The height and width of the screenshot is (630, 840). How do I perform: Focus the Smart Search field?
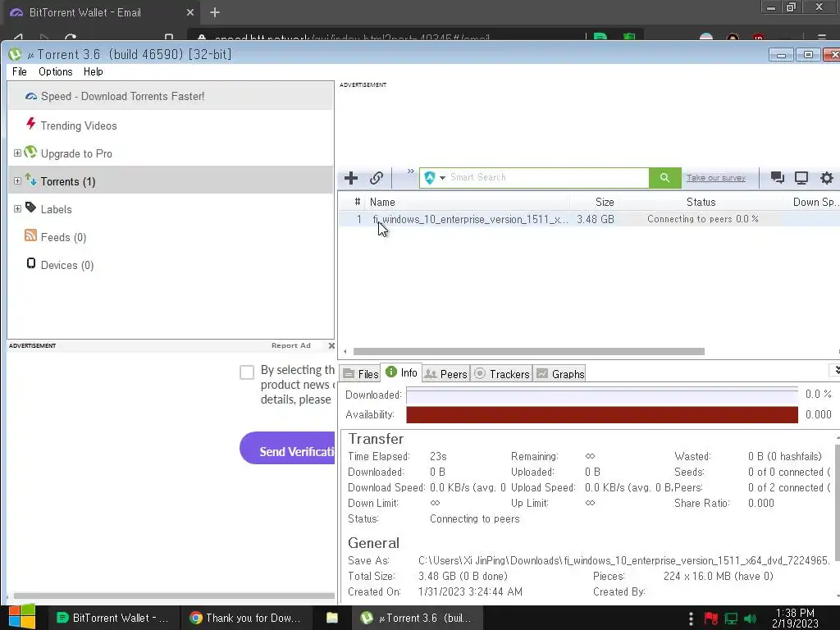(x=547, y=178)
